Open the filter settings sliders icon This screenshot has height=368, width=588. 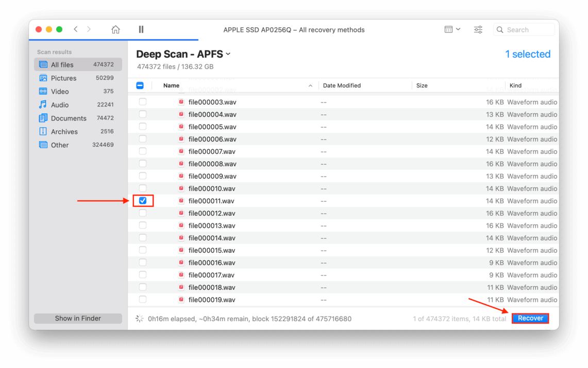coord(478,29)
